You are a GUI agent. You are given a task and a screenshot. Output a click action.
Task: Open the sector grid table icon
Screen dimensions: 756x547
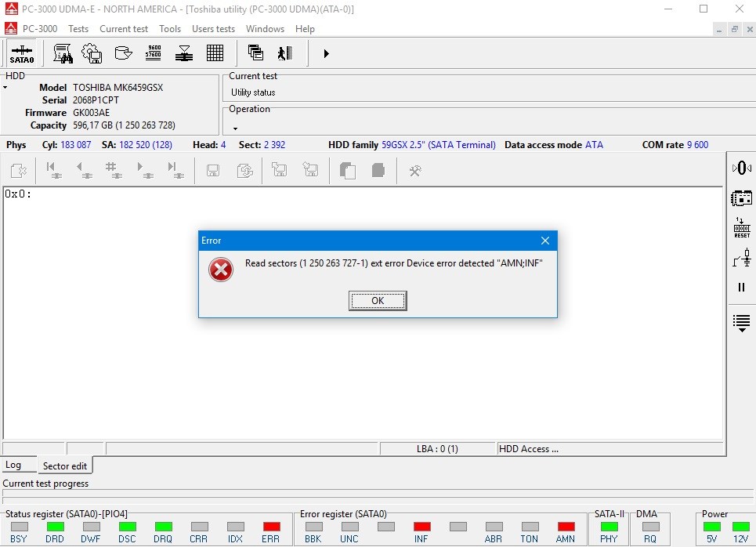pyautogui.click(x=215, y=53)
